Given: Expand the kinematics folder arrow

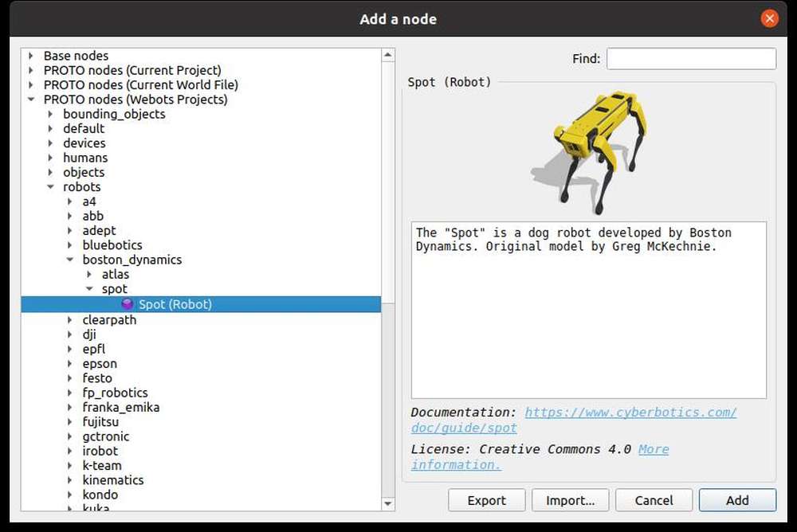Looking at the screenshot, I should (69, 480).
